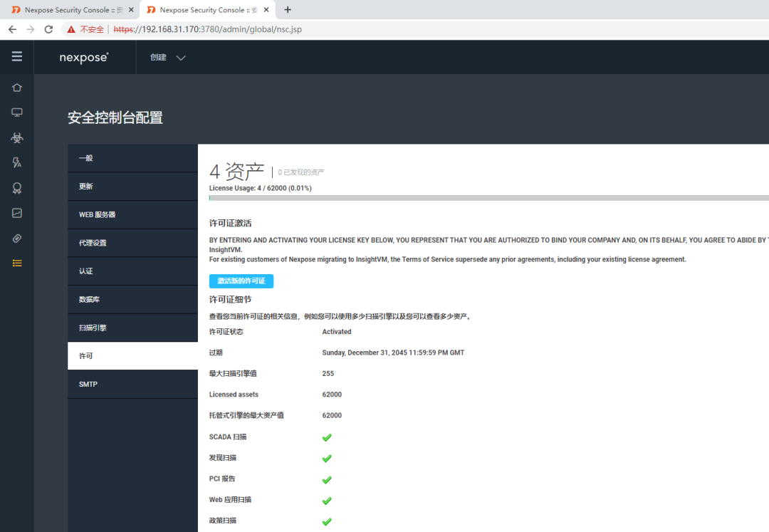Click the 托管式引擎的最大资产值 label

(x=246, y=415)
